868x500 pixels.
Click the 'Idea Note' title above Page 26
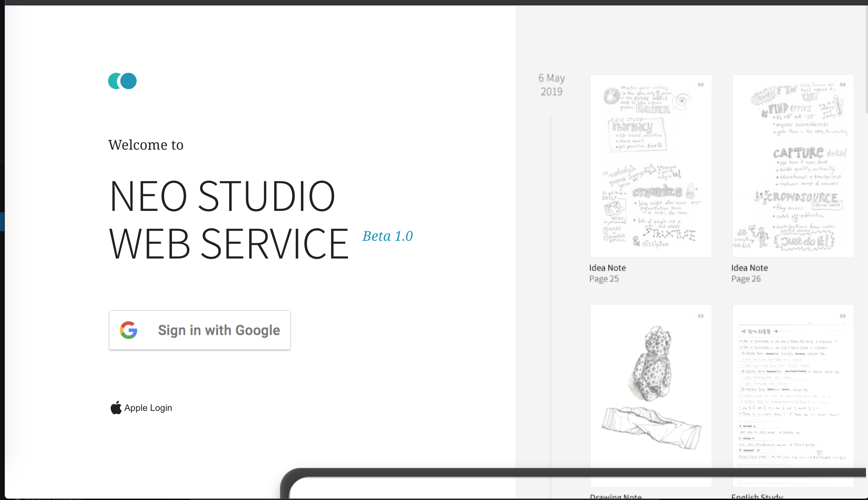tap(750, 268)
